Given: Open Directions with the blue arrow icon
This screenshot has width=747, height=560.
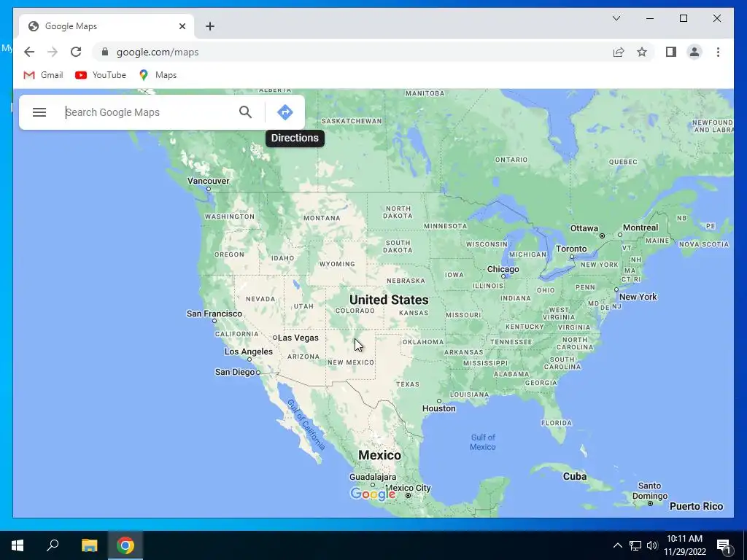Looking at the screenshot, I should click(x=285, y=112).
